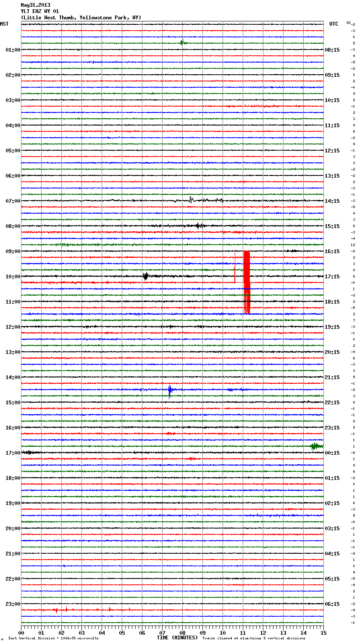Click the date text "May31,2013"

point(35,5)
